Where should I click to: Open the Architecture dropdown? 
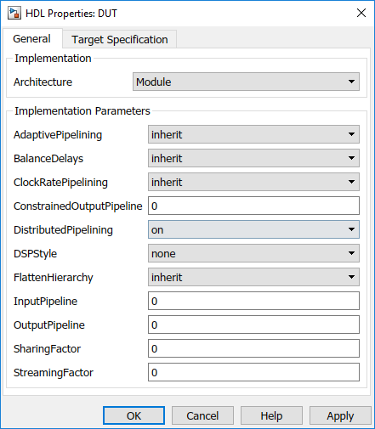246,82
